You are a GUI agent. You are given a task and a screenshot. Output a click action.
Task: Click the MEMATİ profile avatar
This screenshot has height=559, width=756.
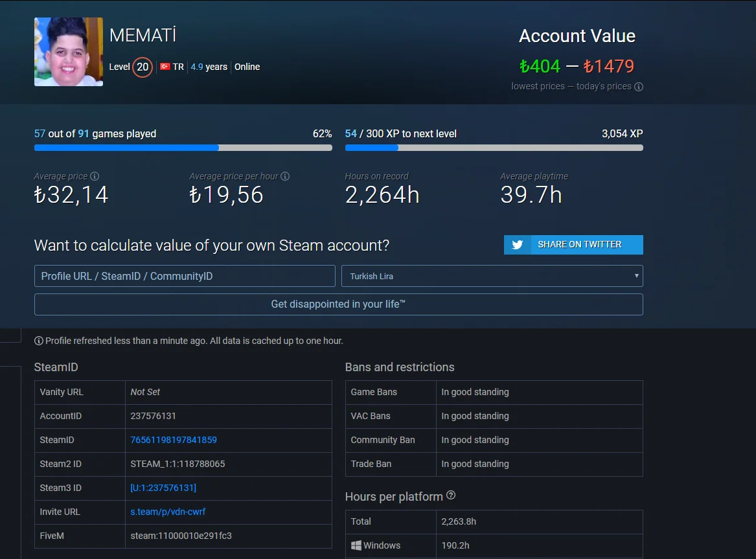[x=69, y=52]
